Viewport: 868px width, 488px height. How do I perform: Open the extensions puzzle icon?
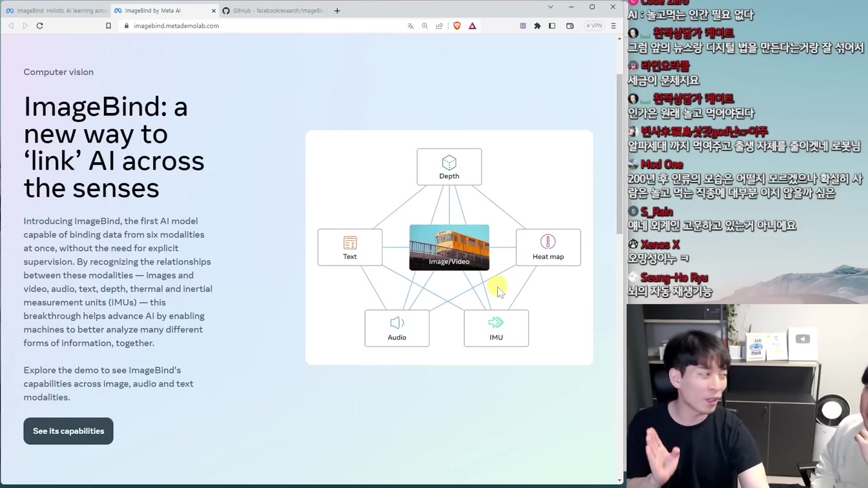coord(537,26)
